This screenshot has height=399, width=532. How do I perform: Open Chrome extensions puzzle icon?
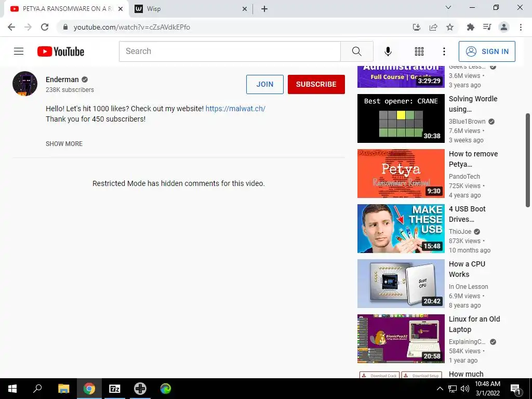pyautogui.click(x=470, y=27)
